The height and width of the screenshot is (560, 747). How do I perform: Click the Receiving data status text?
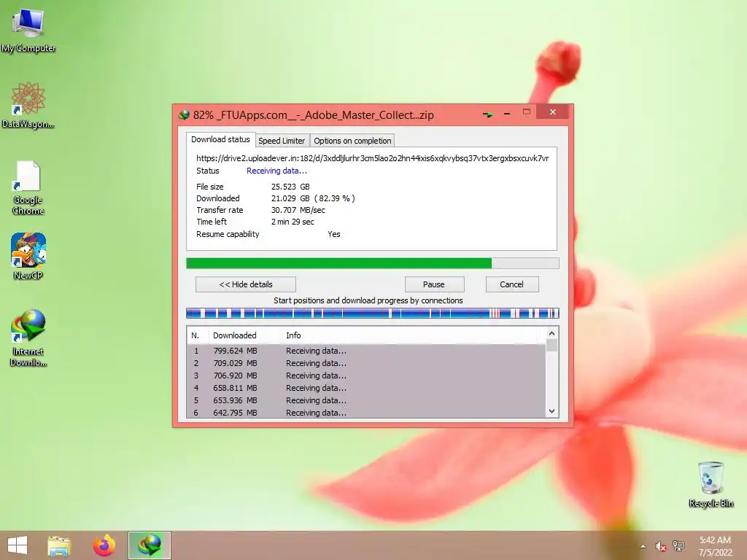[x=276, y=171]
